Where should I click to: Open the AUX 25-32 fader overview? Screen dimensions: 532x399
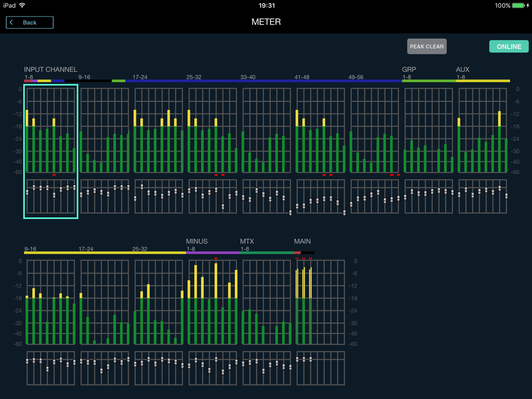click(x=159, y=368)
